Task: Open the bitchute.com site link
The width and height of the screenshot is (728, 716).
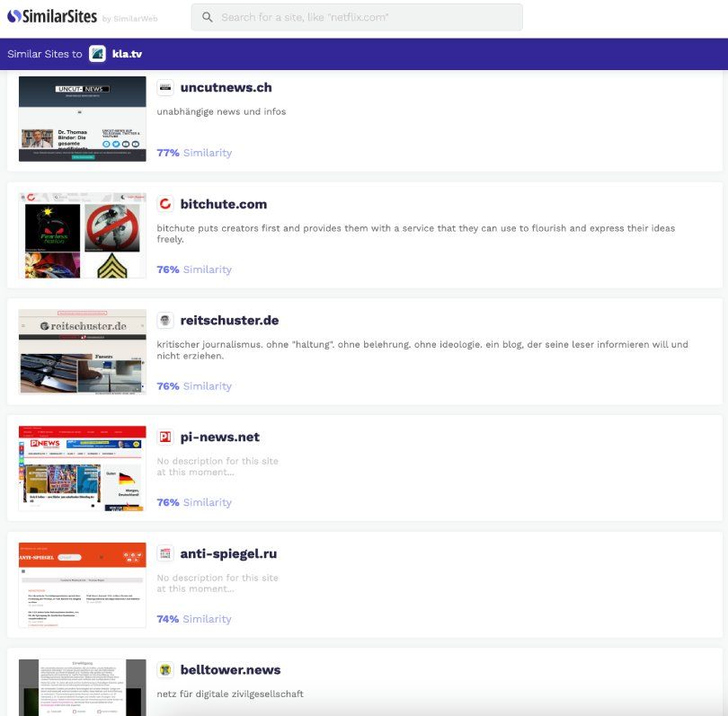Action: click(223, 204)
